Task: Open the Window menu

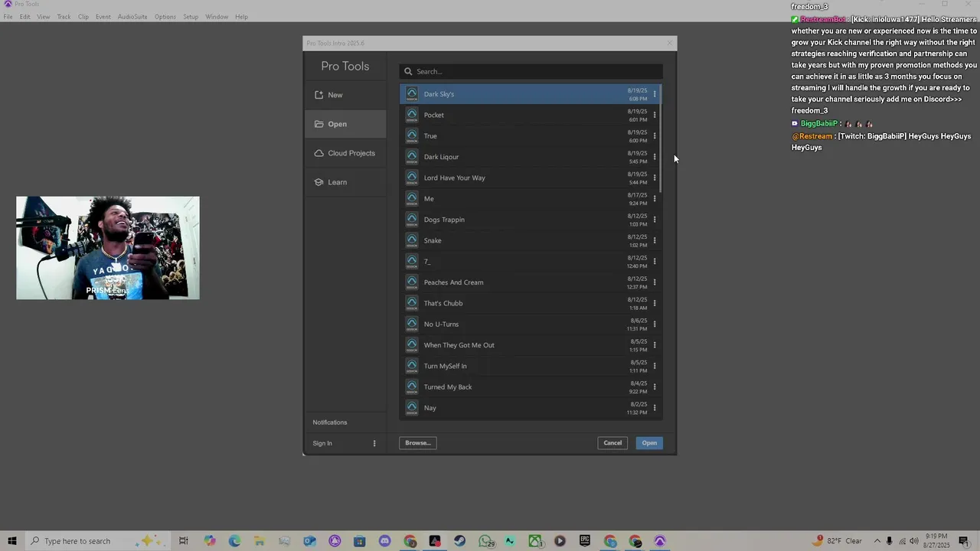Action: (217, 17)
